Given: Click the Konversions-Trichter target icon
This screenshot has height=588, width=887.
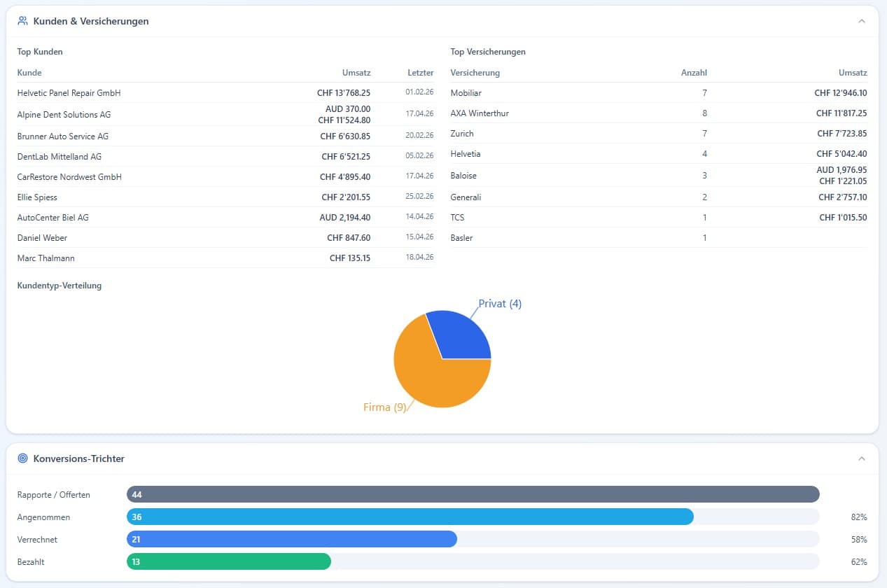Looking at the screenshot, I should click(23, 458).
